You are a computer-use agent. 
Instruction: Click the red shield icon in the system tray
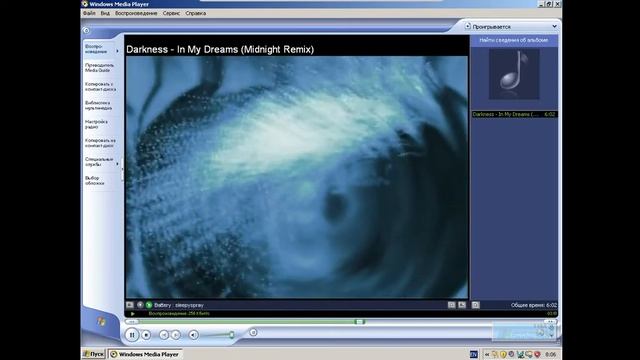pyautogui.click(x=537, y=354)
